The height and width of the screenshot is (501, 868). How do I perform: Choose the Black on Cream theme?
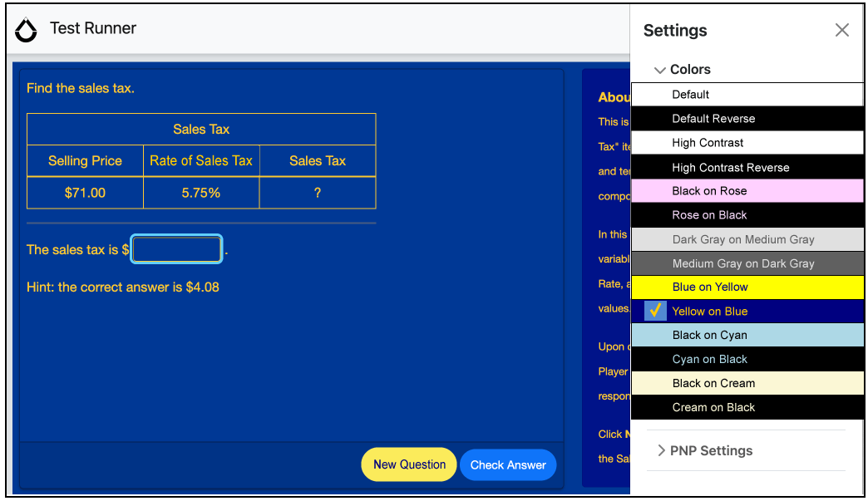pos(747,384)
